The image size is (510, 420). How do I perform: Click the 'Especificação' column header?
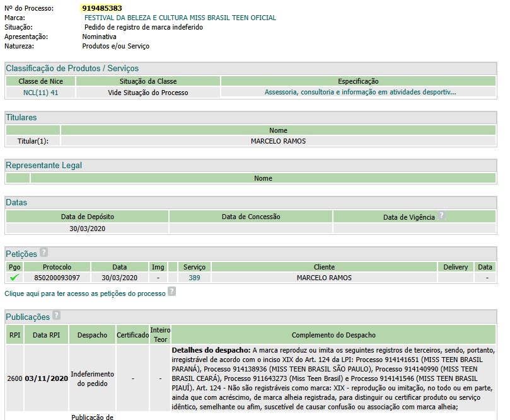358,81
